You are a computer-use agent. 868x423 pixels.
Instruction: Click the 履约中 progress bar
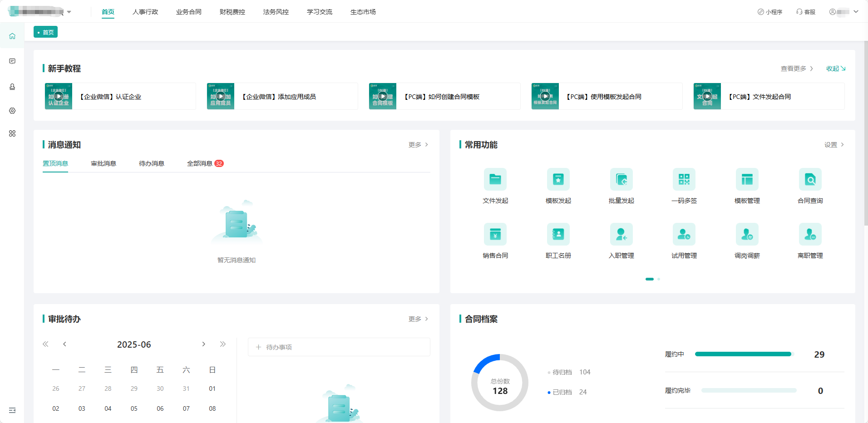[743, 354]
